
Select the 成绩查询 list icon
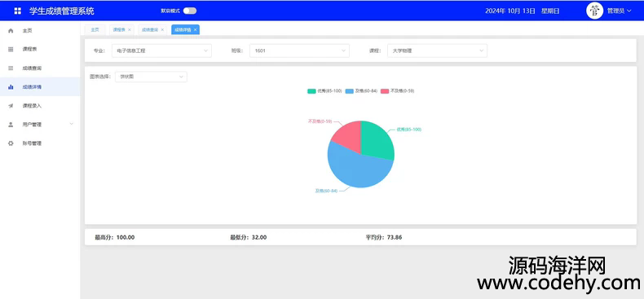[x=11, y=68]
